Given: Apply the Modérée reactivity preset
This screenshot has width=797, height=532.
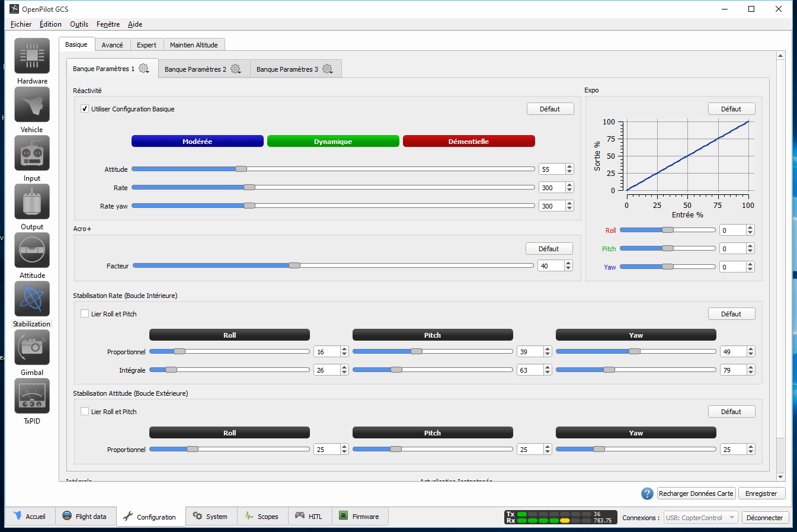Looking at the screenshot, I should coord(197,141).
